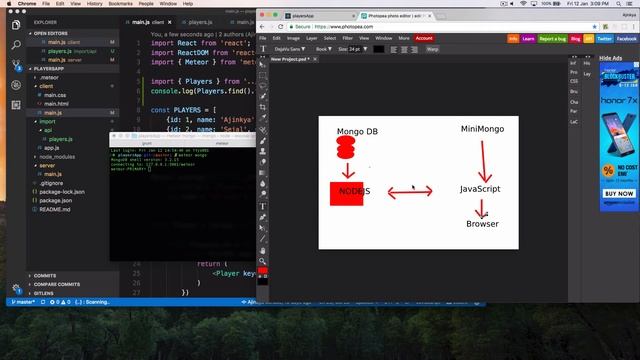The width and height of the screenshot is (640, 360).
Task: Choose the Blur droplet tool in Photopea
Action: [x=262, y=184]
